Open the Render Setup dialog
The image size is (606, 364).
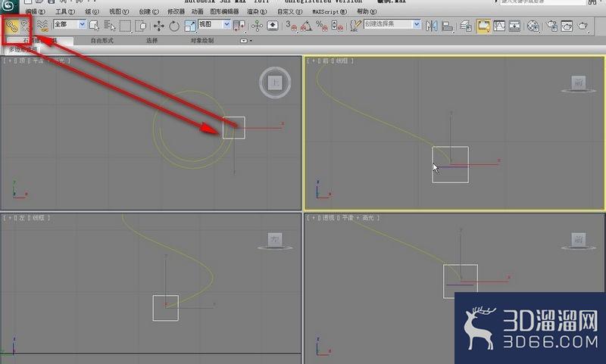coord(552,26)
